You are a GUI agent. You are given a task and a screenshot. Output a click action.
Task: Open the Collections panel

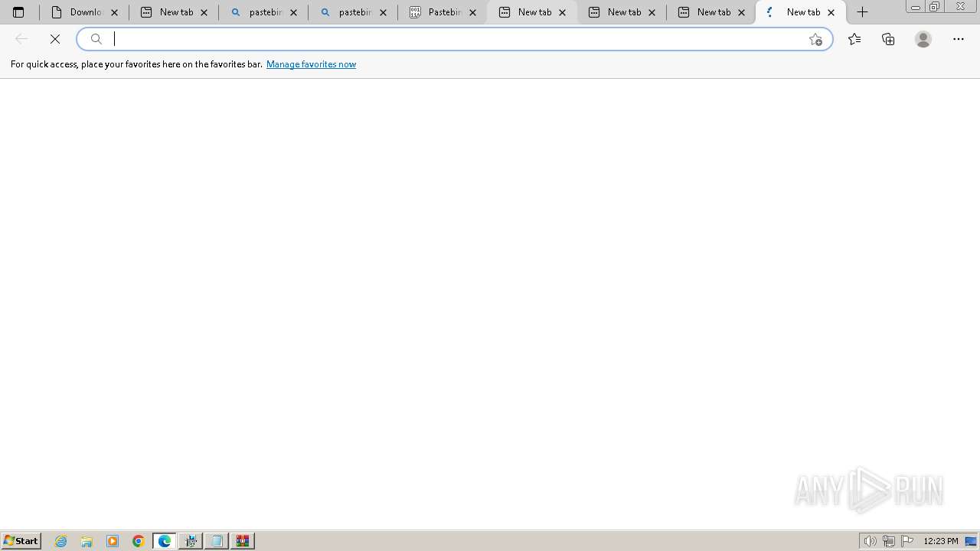click(888, 39)
